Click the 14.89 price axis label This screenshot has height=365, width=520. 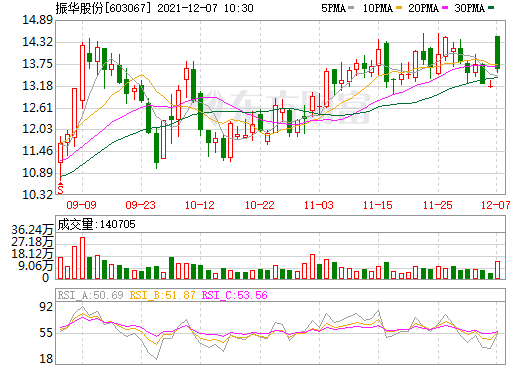37,20
